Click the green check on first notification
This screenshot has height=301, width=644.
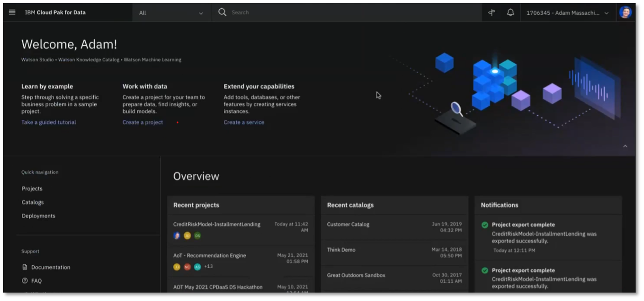(485, 225)
